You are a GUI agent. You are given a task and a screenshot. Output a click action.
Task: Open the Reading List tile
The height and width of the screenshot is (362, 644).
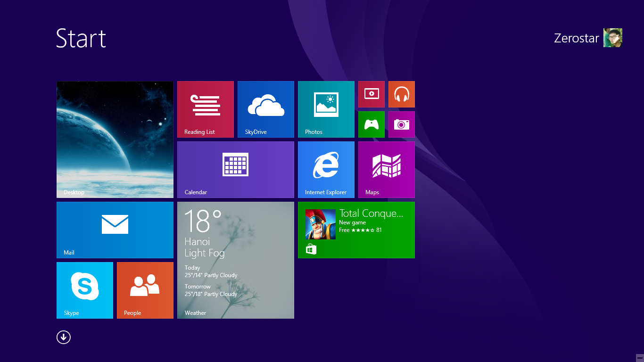tap(206, 109)
